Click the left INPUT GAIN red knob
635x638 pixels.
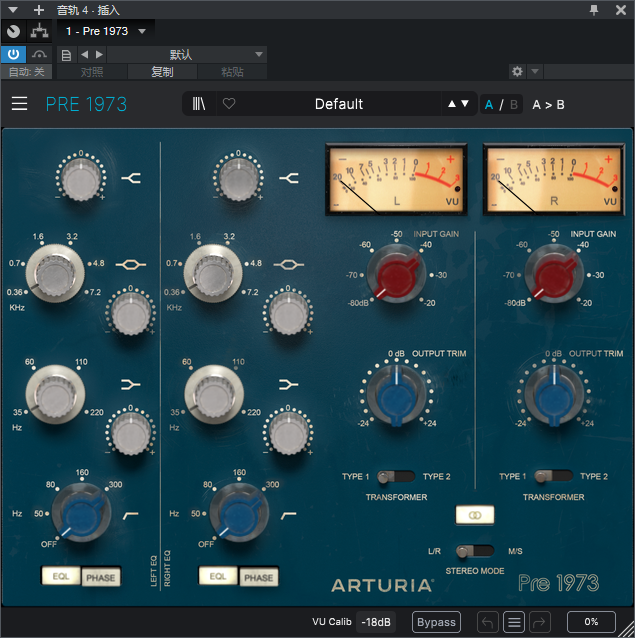(396, 274)
